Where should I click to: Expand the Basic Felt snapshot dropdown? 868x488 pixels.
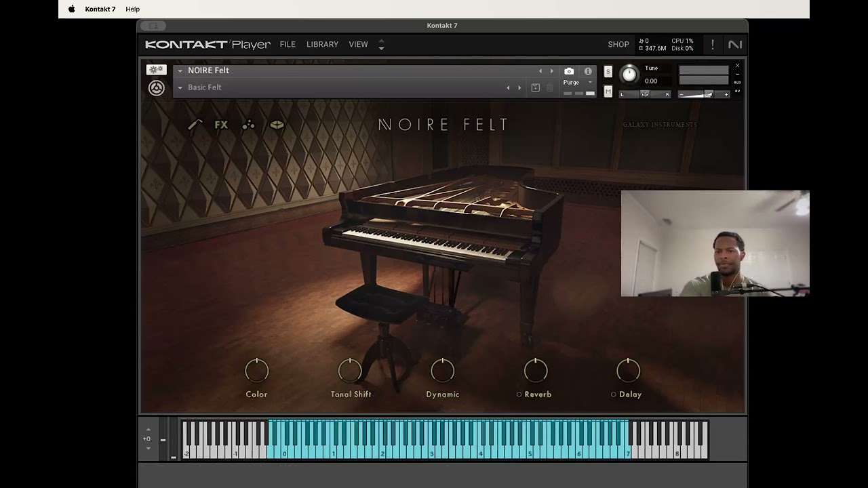click(180, 87)
